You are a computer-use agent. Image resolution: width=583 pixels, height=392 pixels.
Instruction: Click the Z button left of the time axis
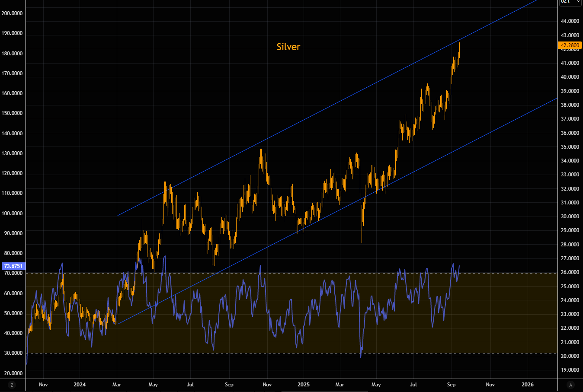pos(12,385)
